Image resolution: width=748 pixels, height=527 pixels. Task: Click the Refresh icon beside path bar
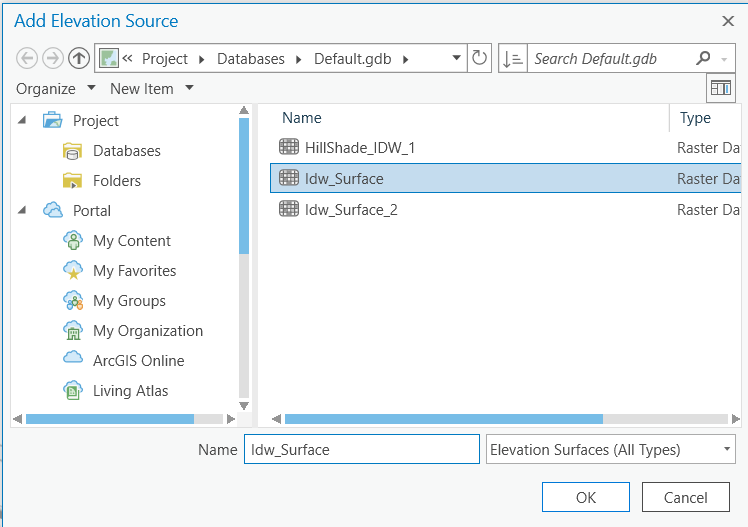(480, 58)
